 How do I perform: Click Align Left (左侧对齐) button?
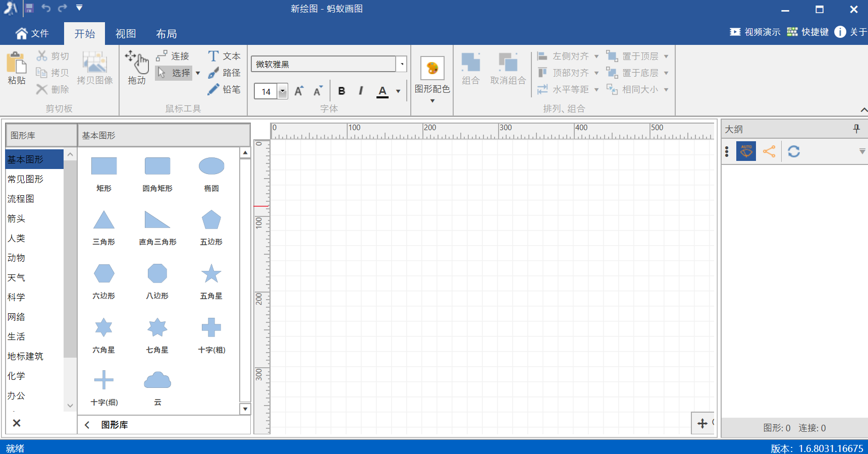click(x=563, y=56)
